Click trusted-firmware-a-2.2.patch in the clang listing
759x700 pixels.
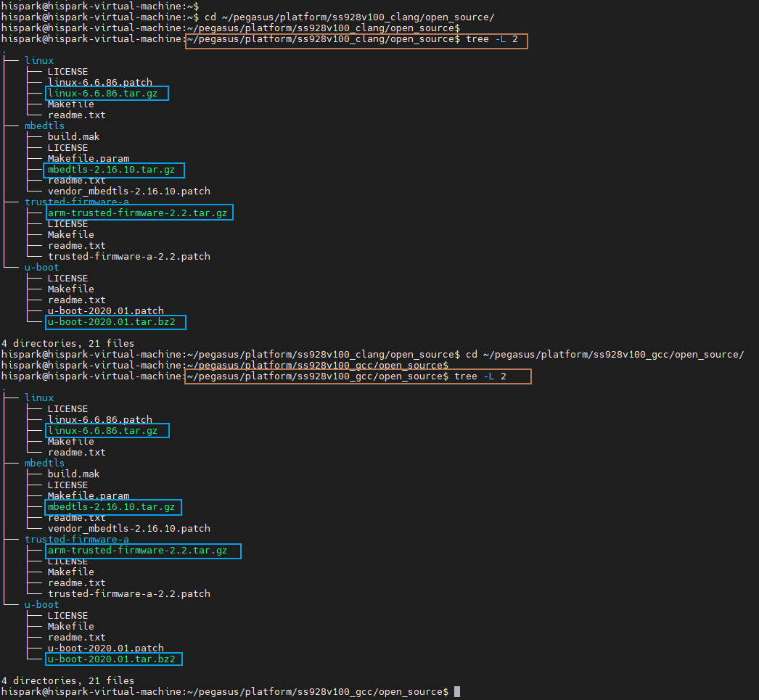coord(128,256)
